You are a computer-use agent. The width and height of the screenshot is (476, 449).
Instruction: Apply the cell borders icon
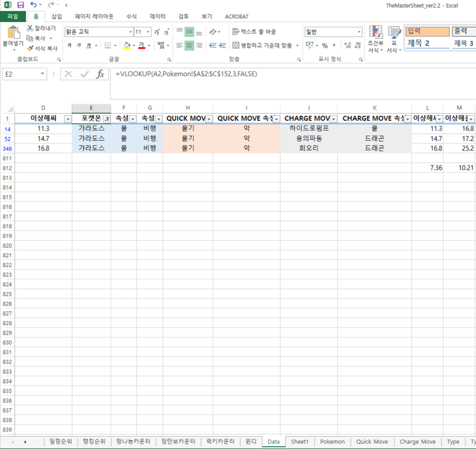(x=108, y=45)
